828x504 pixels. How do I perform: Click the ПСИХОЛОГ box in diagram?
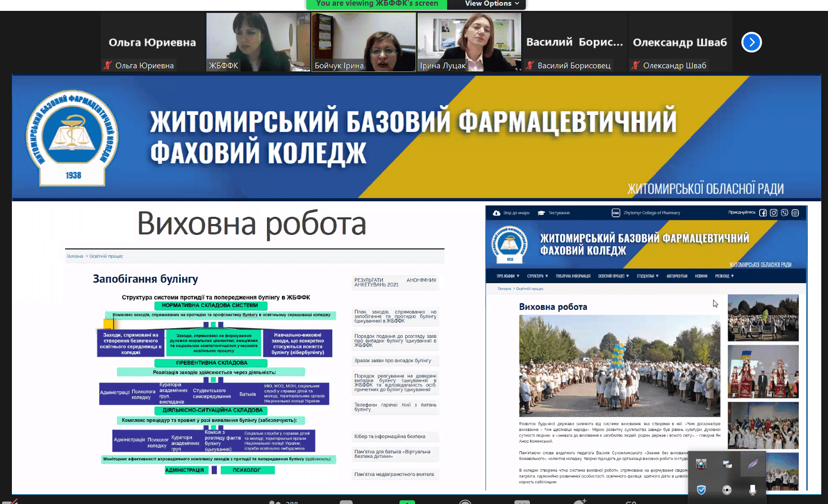point(247,470)
